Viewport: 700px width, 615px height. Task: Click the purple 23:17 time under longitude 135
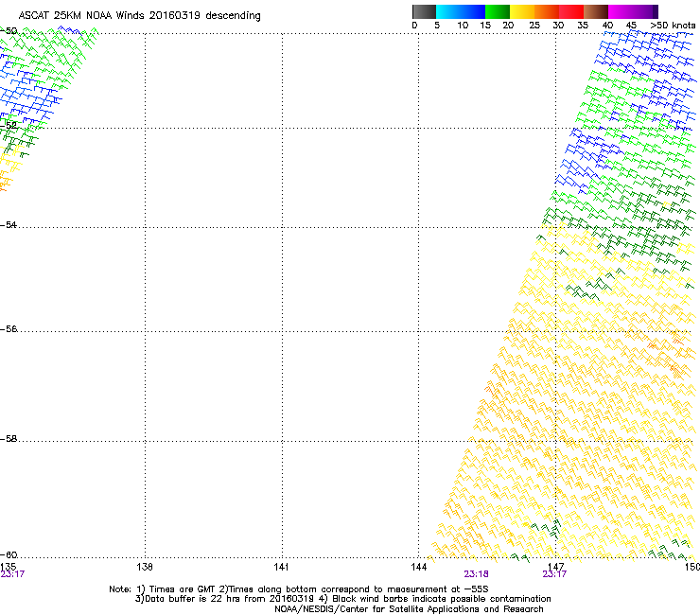click(12, 574)
